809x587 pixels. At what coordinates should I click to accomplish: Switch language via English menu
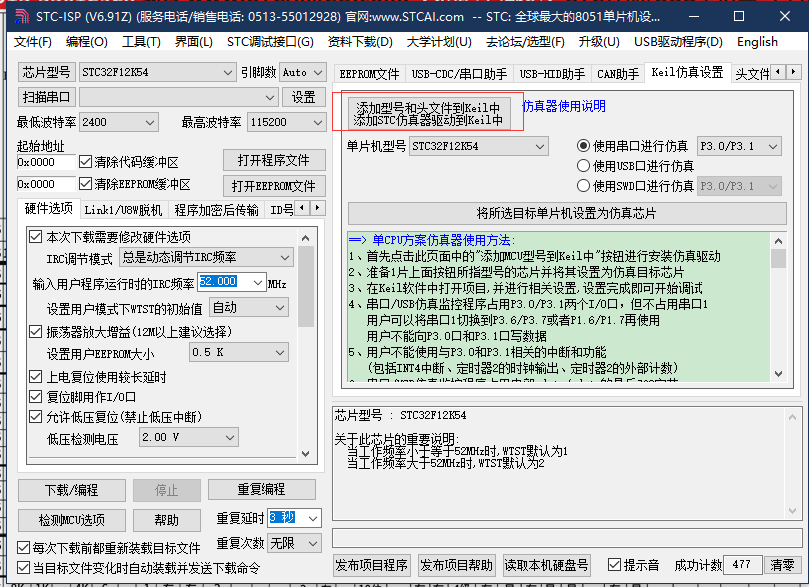[757, 42]
